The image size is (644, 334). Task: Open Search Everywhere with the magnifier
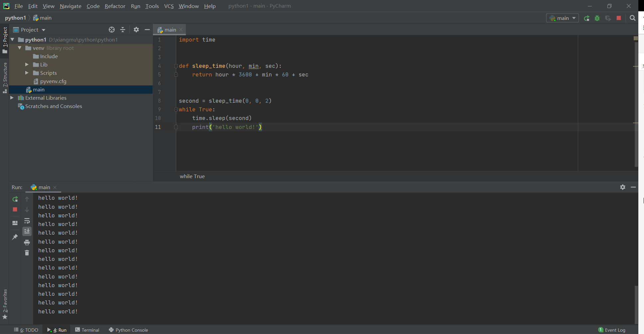coord(633,18)
